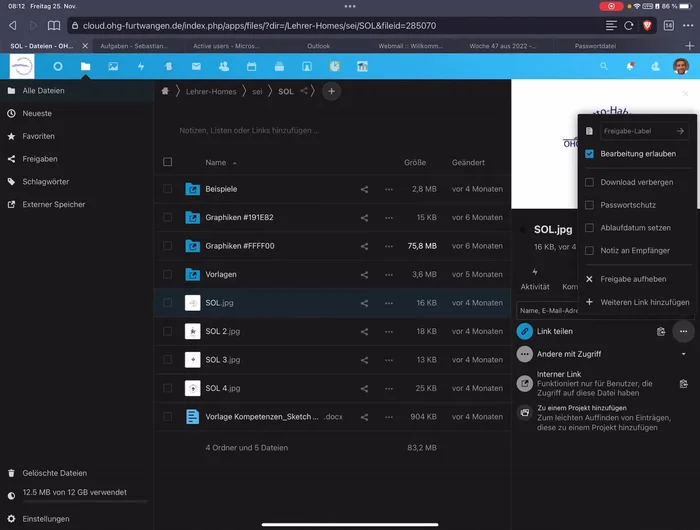The image size is (700, 530).
Task: Click share icon for SOL 2.jpg
Action: (364, 331)
